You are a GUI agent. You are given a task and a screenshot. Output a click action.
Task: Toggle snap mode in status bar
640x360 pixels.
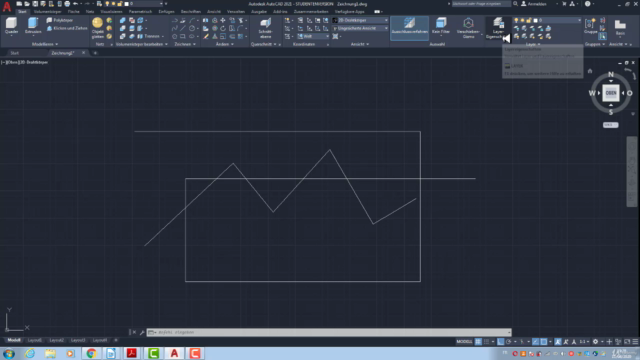[487, 342]
